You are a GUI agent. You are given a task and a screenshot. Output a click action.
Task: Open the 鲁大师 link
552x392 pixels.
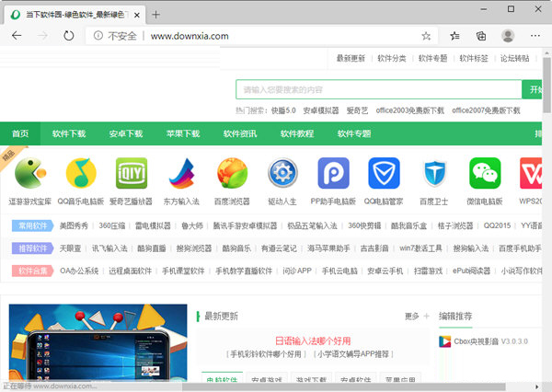point(192,225)
